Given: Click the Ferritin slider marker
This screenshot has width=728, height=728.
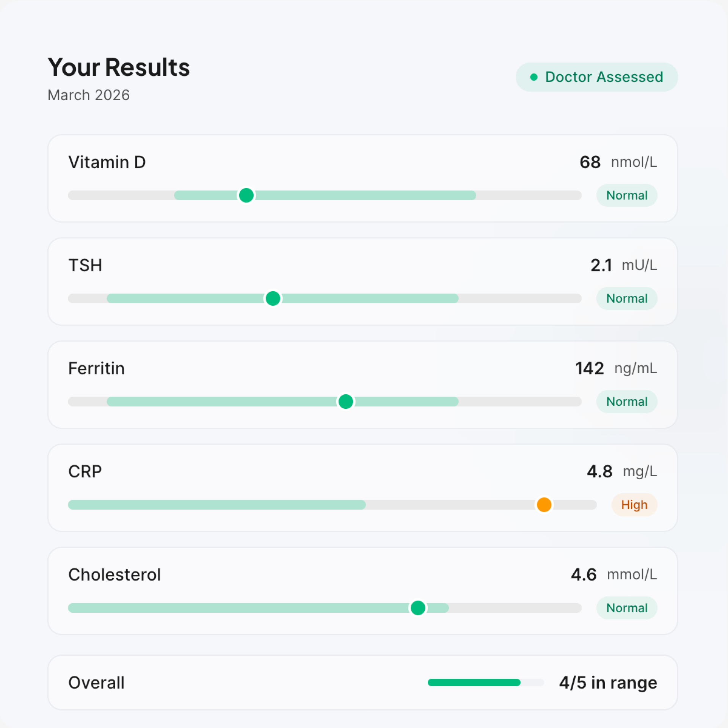Looking at the screenshot, I should click(345, 402).
